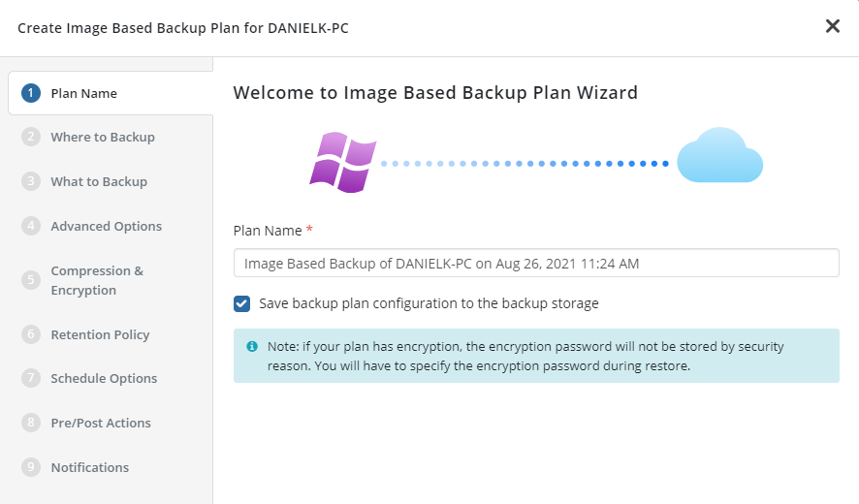Open Compression & Encryption step
The image size is (859, 504).
97,280
